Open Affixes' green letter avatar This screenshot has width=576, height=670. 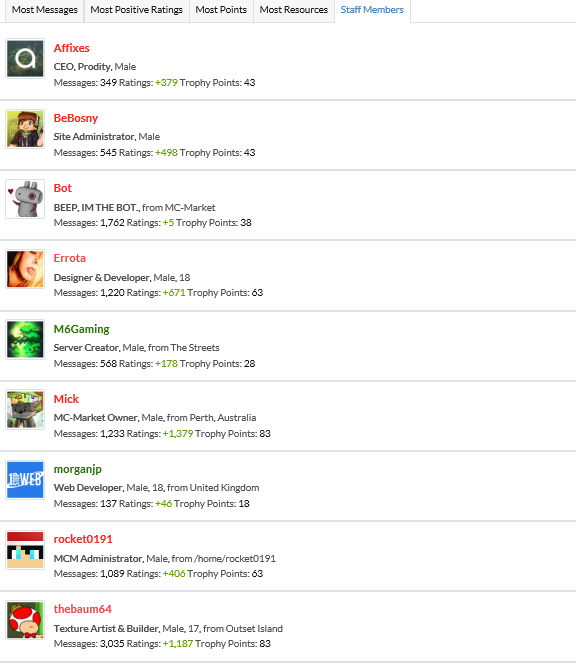click(x=25, y=59)
